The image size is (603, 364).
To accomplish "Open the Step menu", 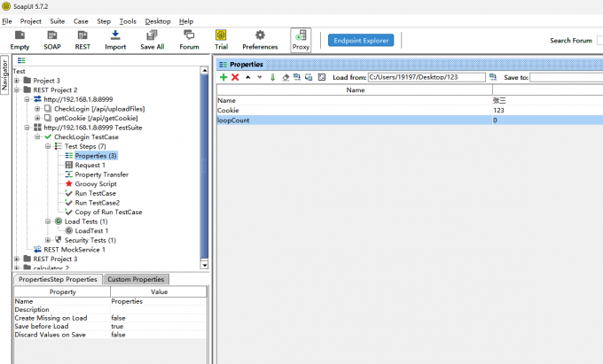I will pyautogui.click(x=104, y=21).
